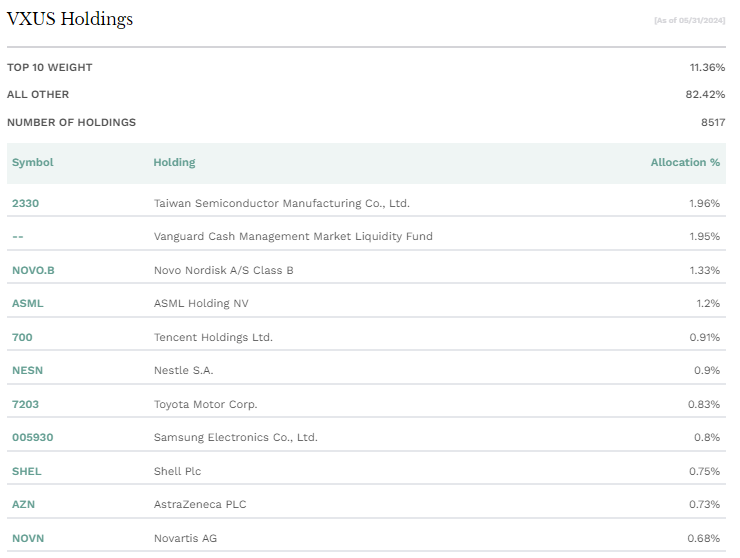Open the 700 ticker symbol link
The height and width of the screenshot is (558, 740).
tap(22, 338)
